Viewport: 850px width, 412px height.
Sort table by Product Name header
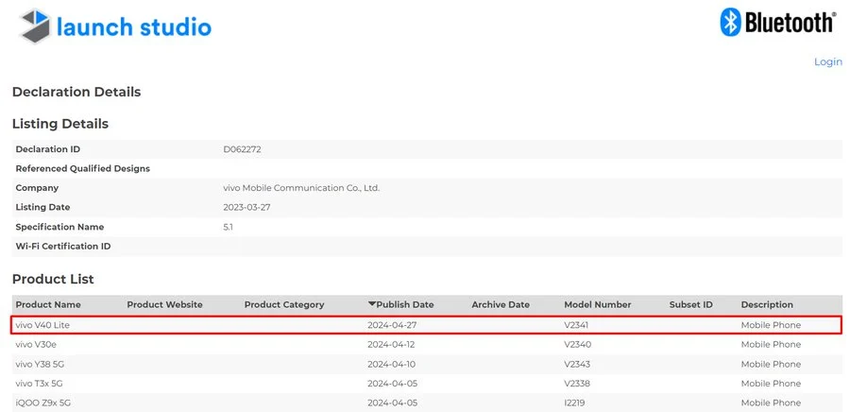48,304
